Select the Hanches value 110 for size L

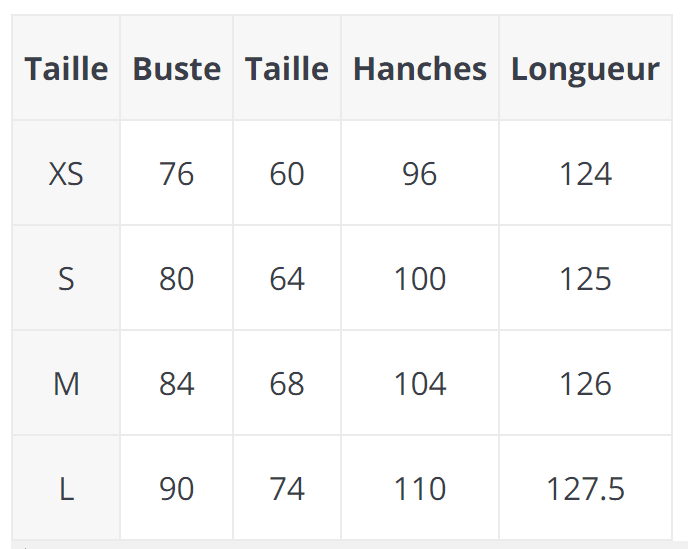coord(420,489)
